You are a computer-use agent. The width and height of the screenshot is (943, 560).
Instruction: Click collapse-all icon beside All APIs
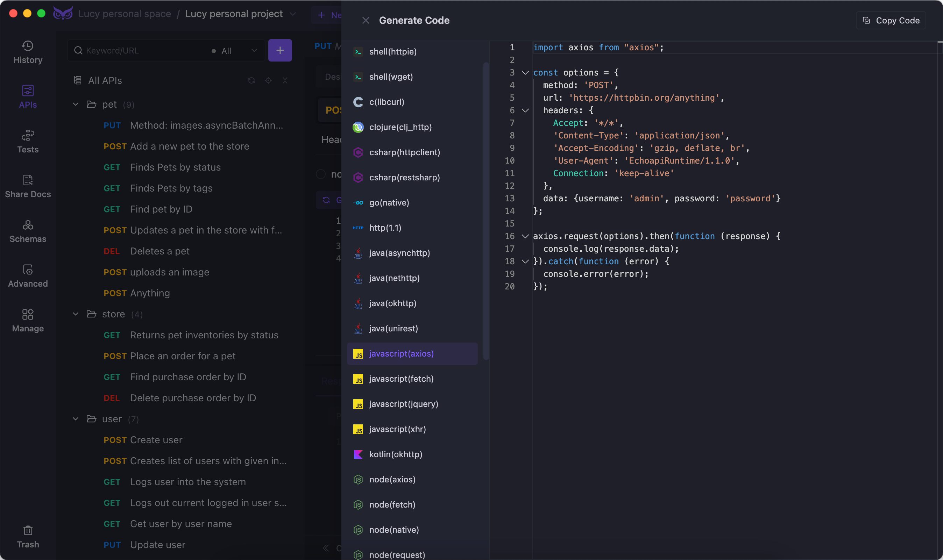tap(285, 80)
